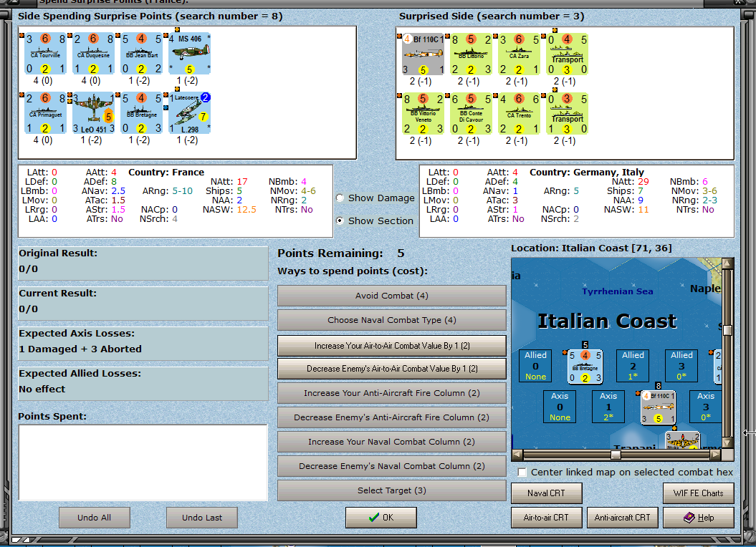756x547 pixels.
Task: Open the Help button
Action: point(698,518)
